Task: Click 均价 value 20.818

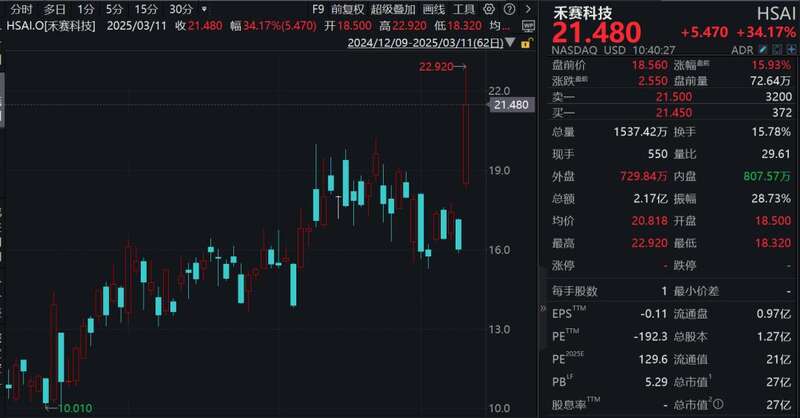Action: (x=649, y=220)
